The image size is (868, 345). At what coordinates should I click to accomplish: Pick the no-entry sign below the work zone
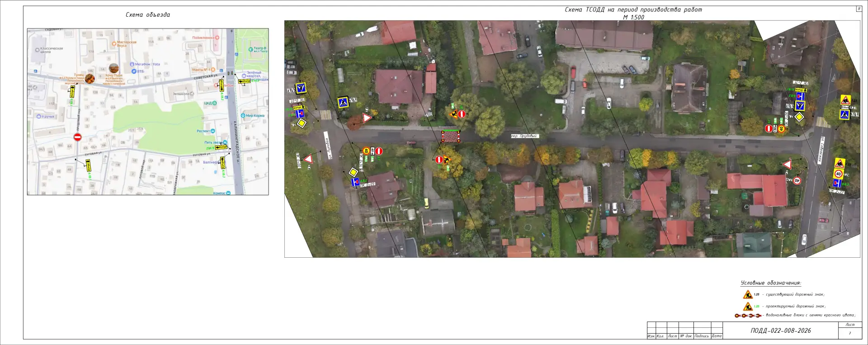(439, 160)
